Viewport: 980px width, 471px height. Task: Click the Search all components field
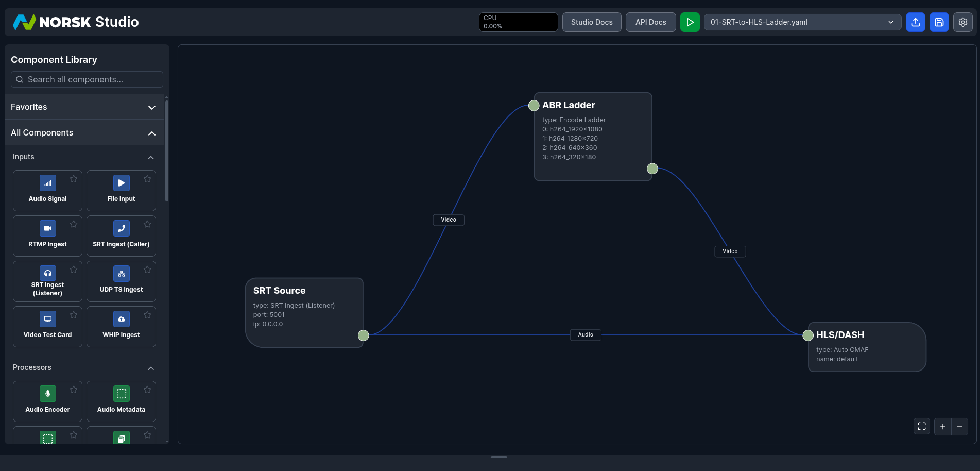(87, 79)
